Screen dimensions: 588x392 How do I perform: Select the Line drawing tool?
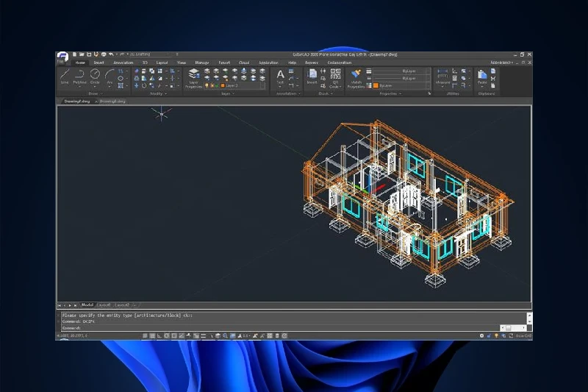coord(65,76)
